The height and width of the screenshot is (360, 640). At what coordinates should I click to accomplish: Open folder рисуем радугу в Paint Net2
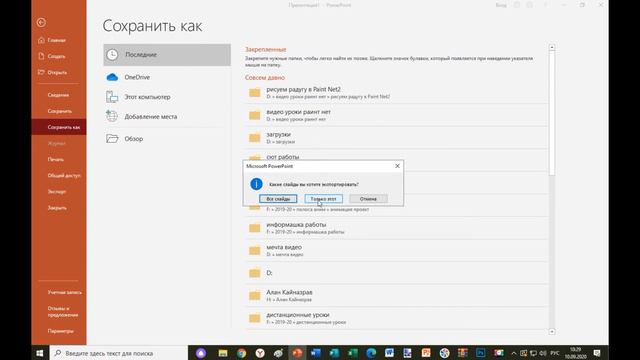tap(396, 93)
